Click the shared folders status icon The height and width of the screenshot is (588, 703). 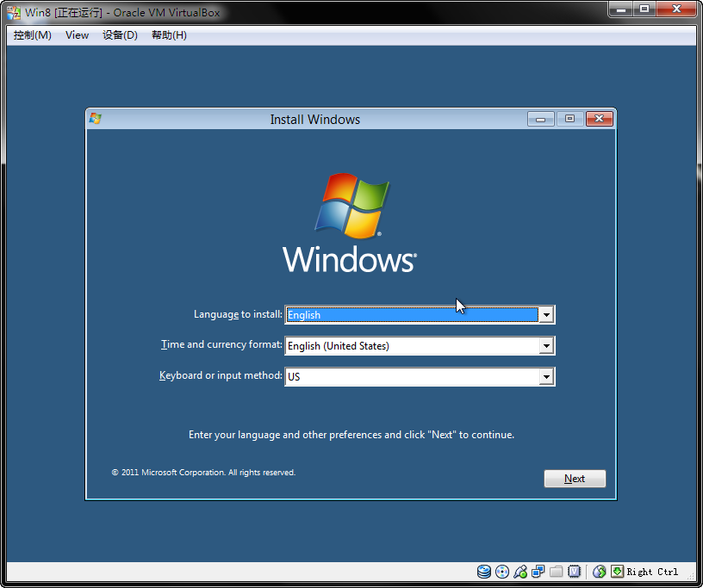coord(556,572)
